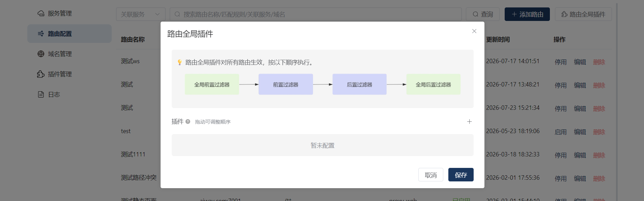Close the 路由全局插件 dialog with X

474,31
